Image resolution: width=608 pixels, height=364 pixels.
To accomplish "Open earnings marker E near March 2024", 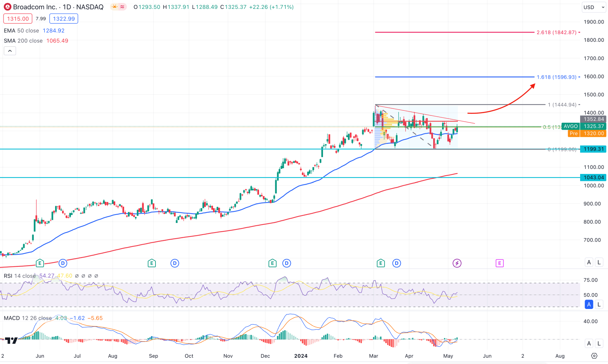I will point(381,263).
